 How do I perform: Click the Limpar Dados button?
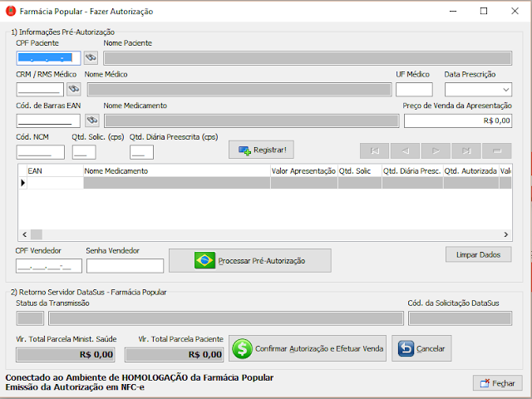[x=479, y=254]
